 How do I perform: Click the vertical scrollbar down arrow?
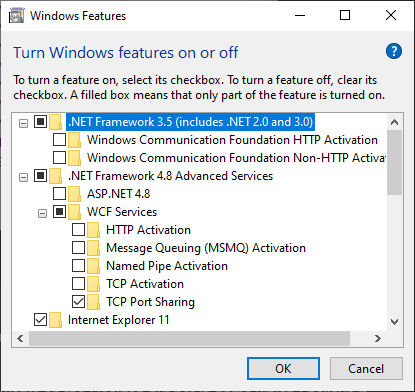tap(395, 322)
